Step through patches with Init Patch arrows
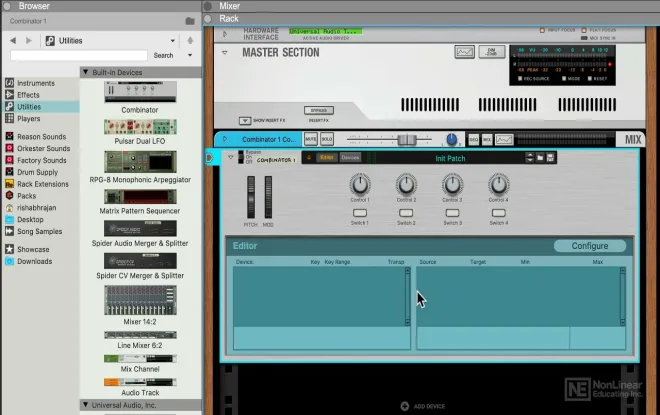Screen dimensions: 660x415 tap(530, 158)
